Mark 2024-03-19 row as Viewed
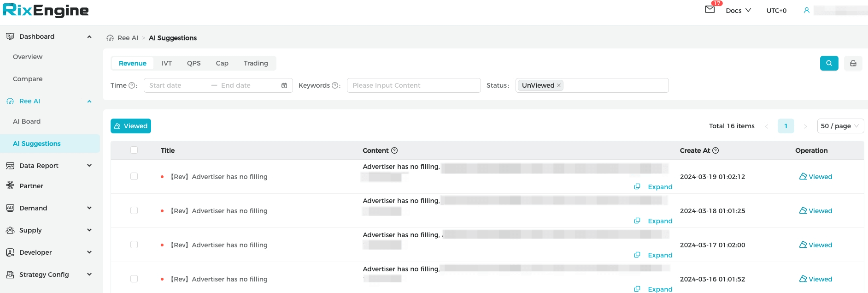868x293 pixels. tap(815, 177)
